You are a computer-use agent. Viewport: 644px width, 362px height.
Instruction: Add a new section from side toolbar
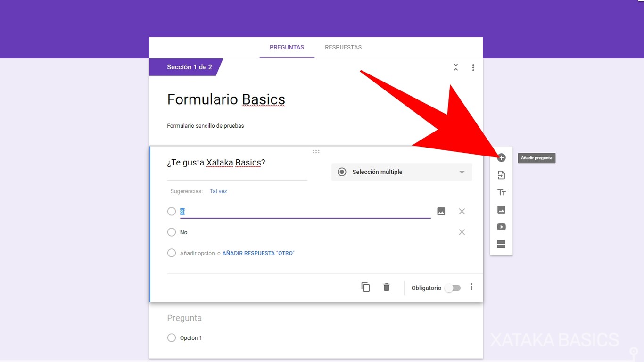[501, 244]
